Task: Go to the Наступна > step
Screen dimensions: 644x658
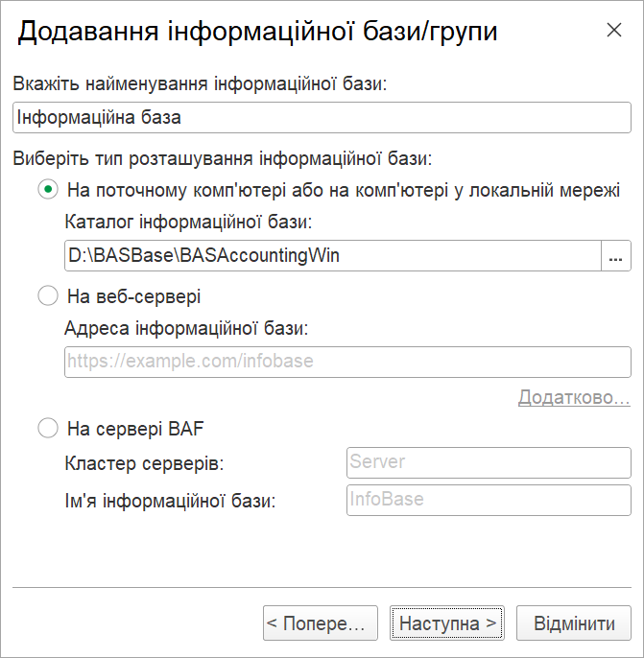Action: [x=447, y=623]
